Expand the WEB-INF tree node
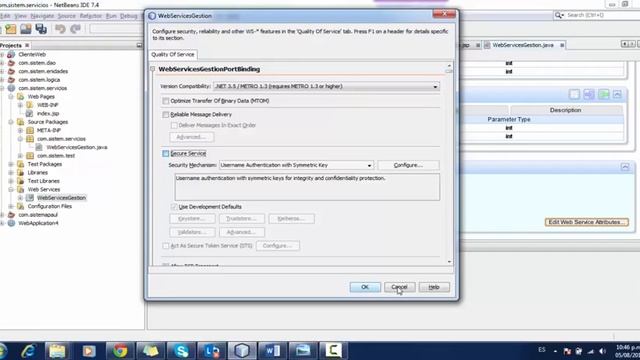Viewport: 640px width, 360px height. 20,105
